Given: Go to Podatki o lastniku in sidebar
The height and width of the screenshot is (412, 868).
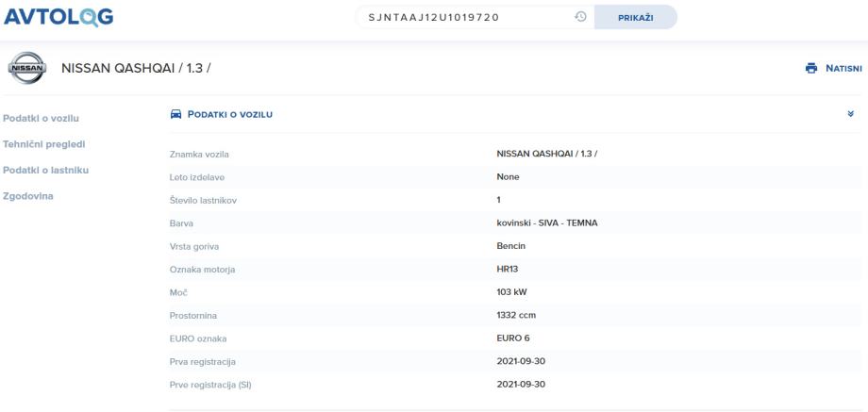Looking at the screenshot, I should coord(46,171).
